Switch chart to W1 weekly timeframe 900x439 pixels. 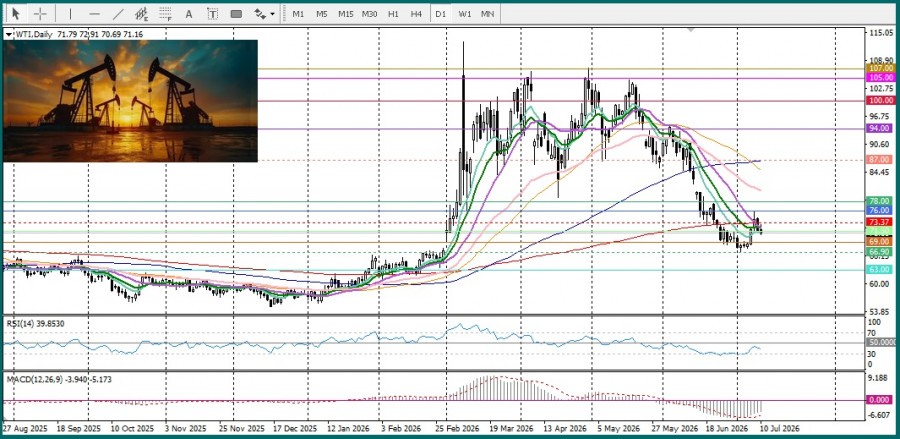click(464, 13)
